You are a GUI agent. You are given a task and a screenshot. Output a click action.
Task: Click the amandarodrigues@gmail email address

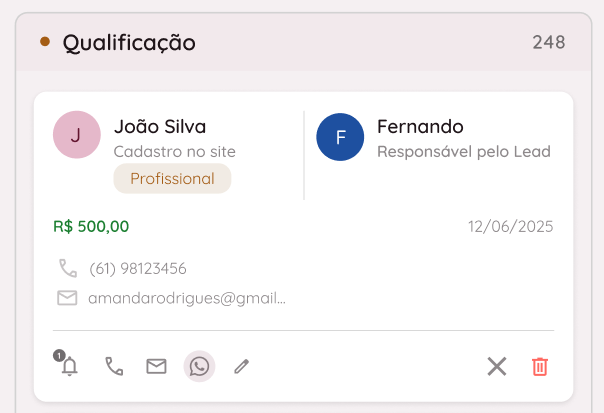pyautogui.click(x=187, y=298)
